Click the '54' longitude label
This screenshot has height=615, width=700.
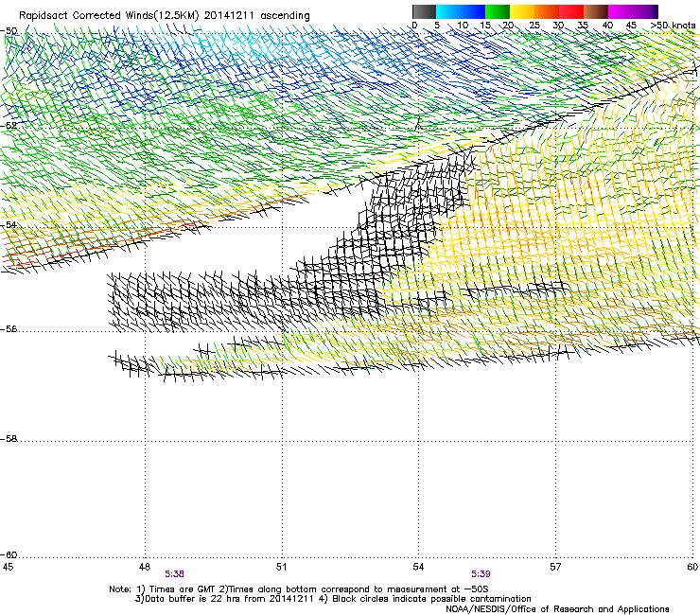tap(418, 567)
